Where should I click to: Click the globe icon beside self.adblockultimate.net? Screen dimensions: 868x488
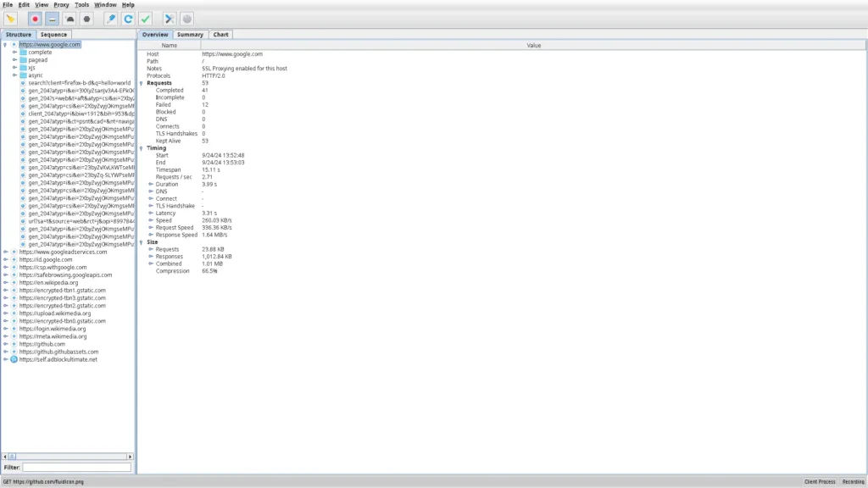click(x=14, y=359)
